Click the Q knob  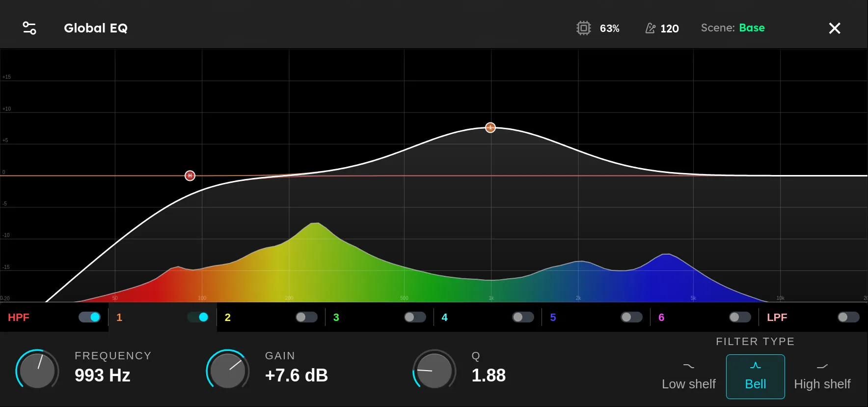click(434, 370)
